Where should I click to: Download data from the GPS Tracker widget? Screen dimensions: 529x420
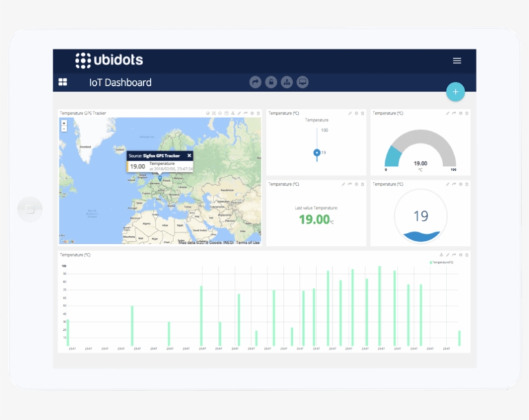point(234,113)
